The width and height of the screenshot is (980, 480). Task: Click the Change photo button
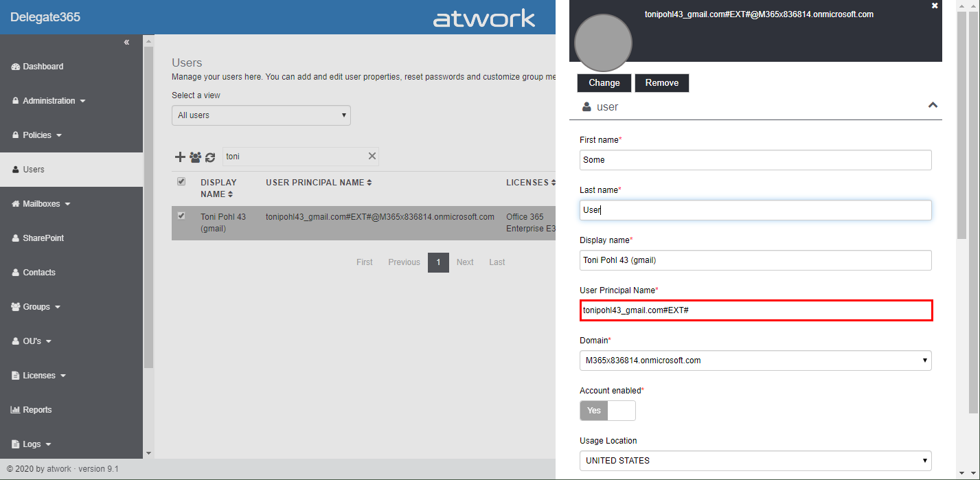coord(604,83)
